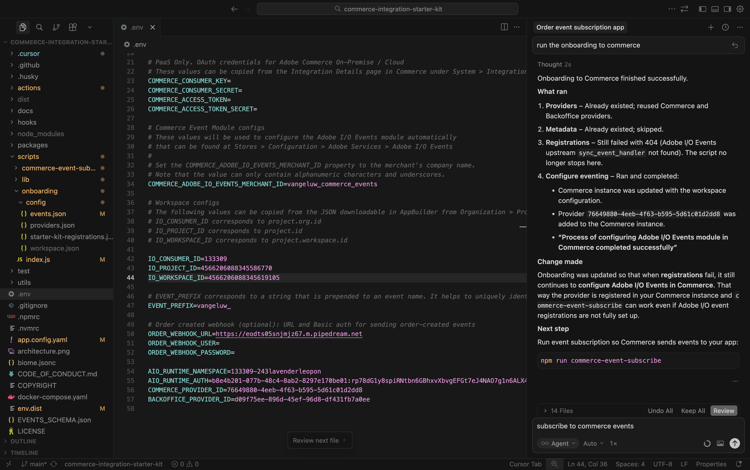Image resolution: width=750 pixels, height=470 pixels.
Task: Open docker-compose.yaml file
Action: click(57, 397)
